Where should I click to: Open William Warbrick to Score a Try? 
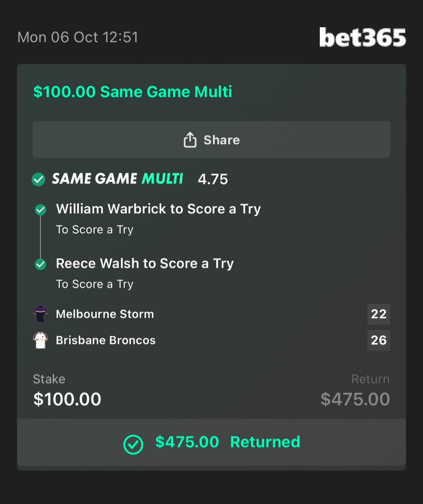tap(158, 209)
